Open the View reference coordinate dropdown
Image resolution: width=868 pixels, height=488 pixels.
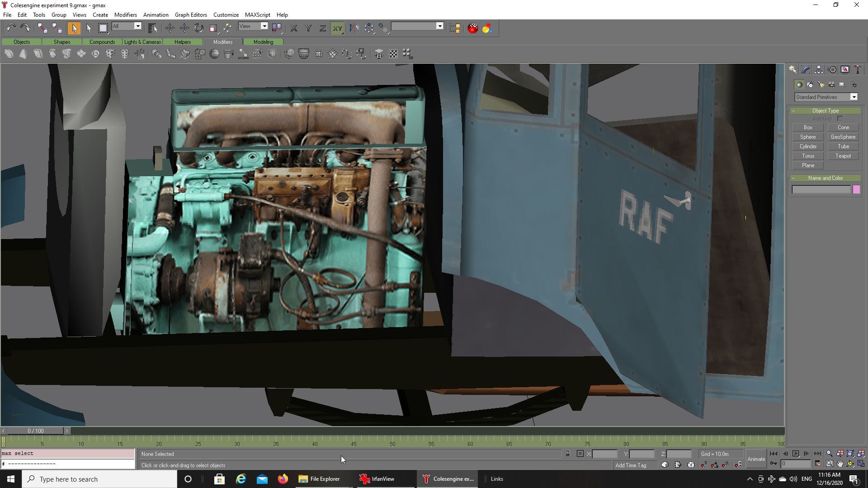[264, 26]
